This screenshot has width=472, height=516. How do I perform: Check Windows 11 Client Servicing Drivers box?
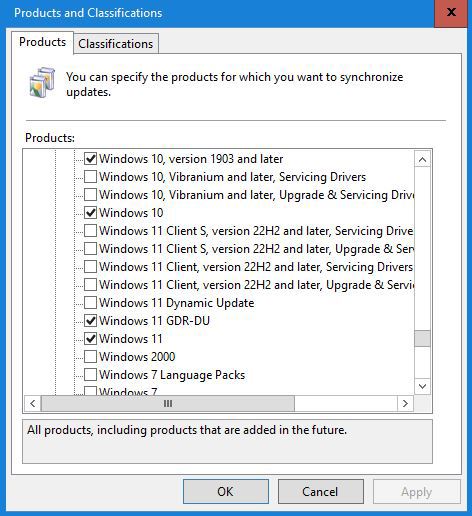tap(90, 267)
